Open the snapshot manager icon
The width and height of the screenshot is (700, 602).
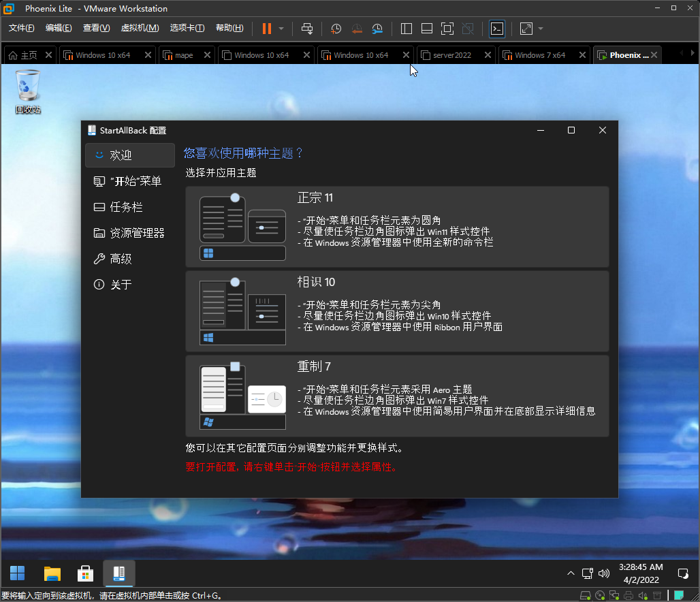[377, 29]
